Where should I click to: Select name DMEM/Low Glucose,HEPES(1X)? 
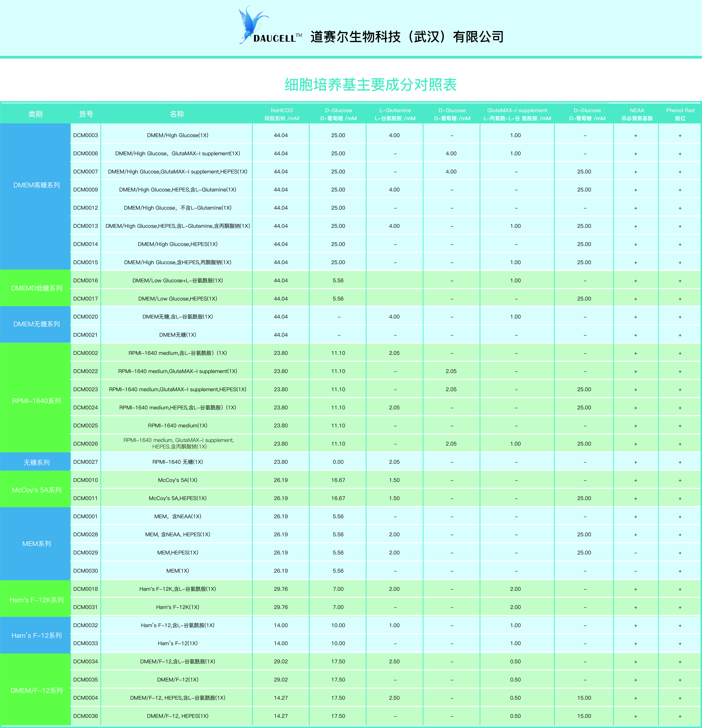[178, 299]
